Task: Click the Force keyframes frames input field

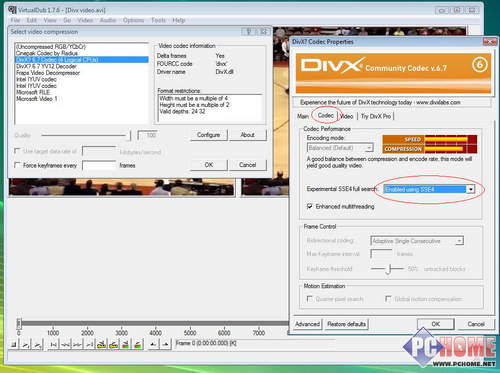Action: pos(99,165)
